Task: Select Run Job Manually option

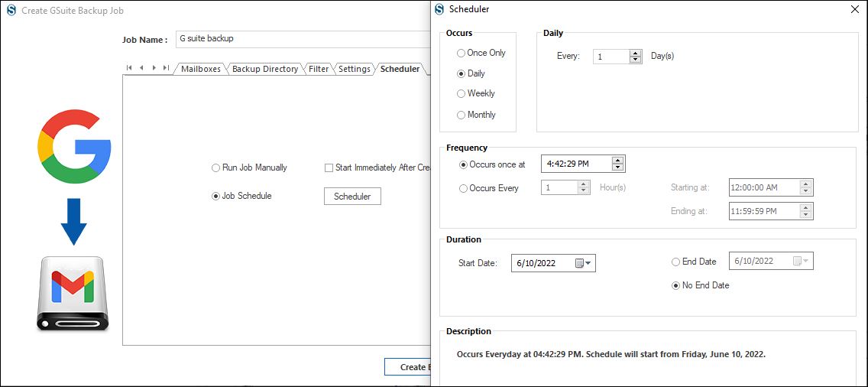Action: (249, 167)
